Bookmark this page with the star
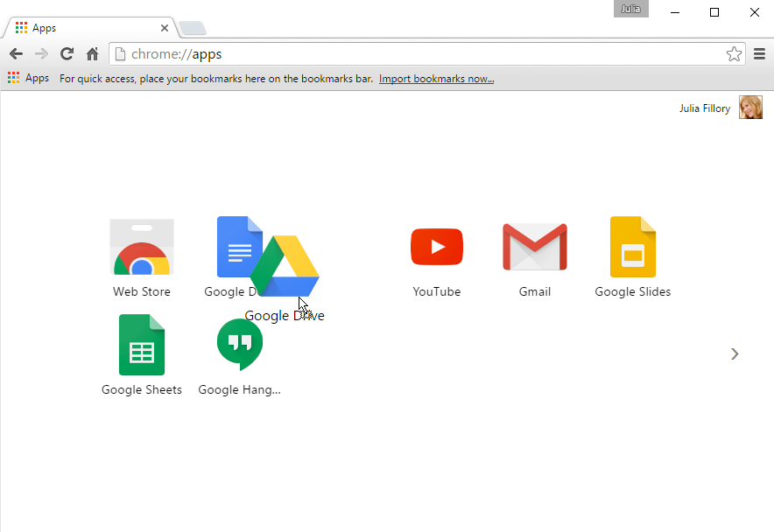Viewport: 774px width, 532px height. 734,54
